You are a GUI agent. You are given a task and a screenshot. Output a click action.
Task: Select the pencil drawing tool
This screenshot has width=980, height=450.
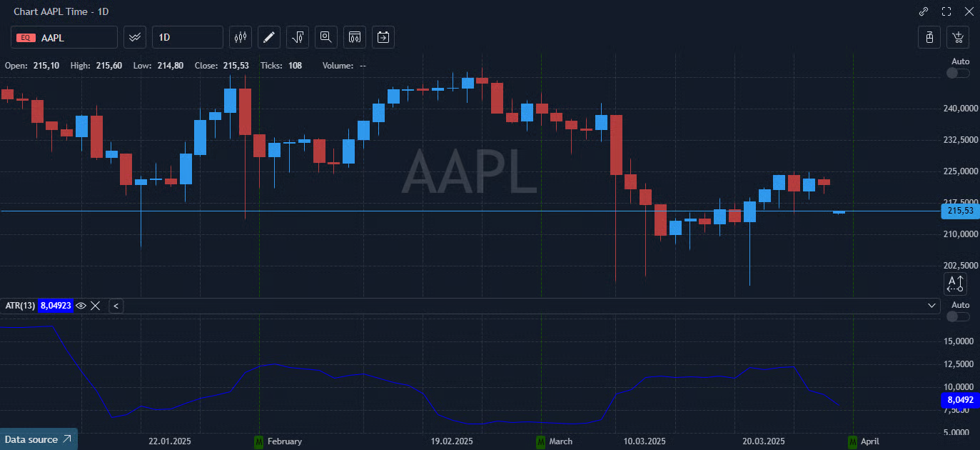(268, 37)
